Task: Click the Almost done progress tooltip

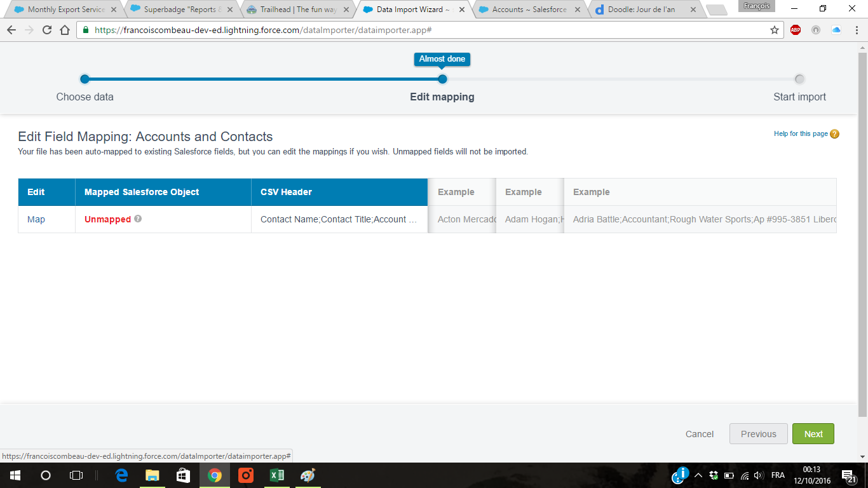Action: pyautogui.click(x=442, y=59)
